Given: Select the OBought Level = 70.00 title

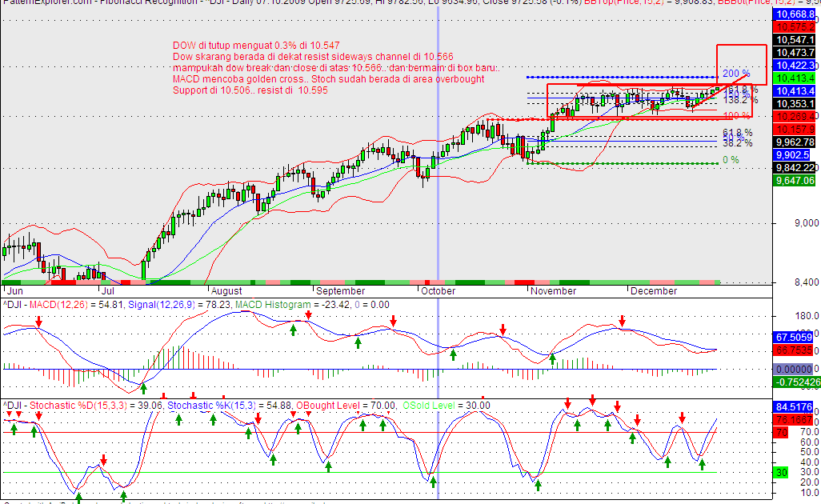Looking at the screenshot, I should tap(346, 406).
